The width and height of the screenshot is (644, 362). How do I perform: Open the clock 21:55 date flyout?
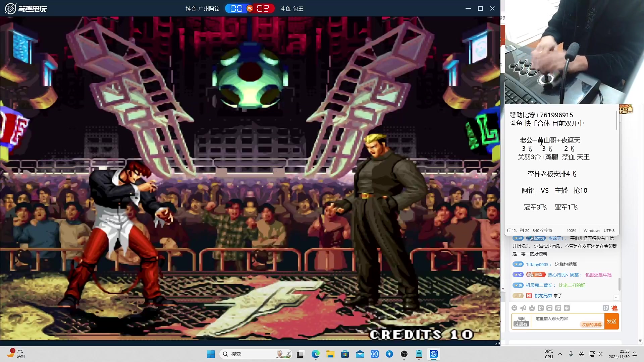click(619, 354)
